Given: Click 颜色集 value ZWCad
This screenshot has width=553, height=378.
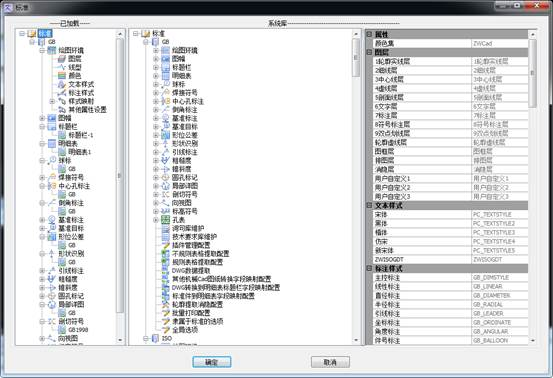Looking at the screenshot, I should (x=500, y=43).
